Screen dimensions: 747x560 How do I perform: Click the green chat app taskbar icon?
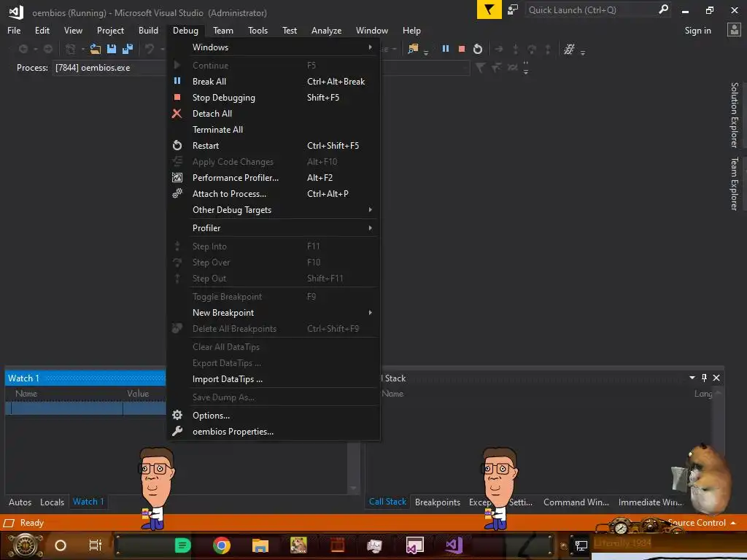coord(182,545)
